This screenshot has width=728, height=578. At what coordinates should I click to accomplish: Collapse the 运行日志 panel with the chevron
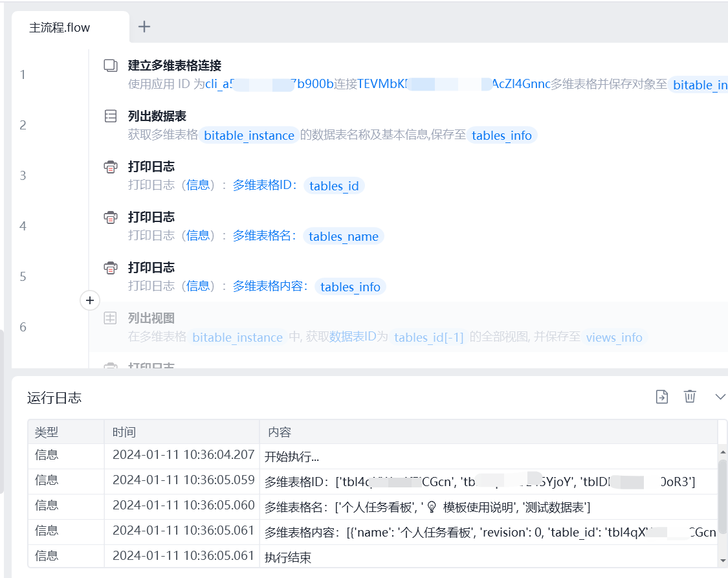point(720,397)
